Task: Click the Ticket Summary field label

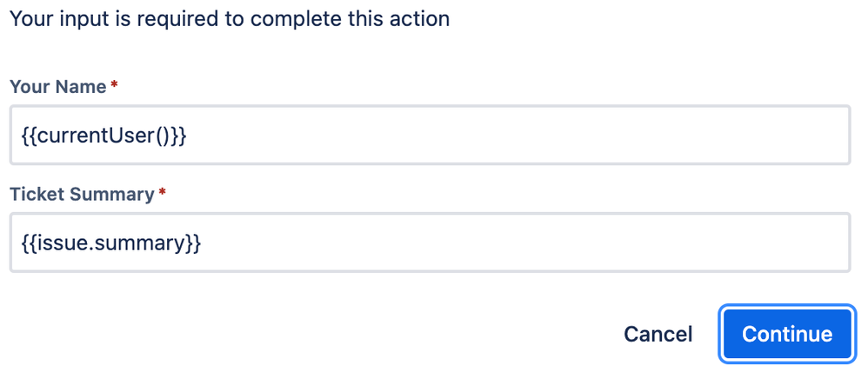Action: 82,194
